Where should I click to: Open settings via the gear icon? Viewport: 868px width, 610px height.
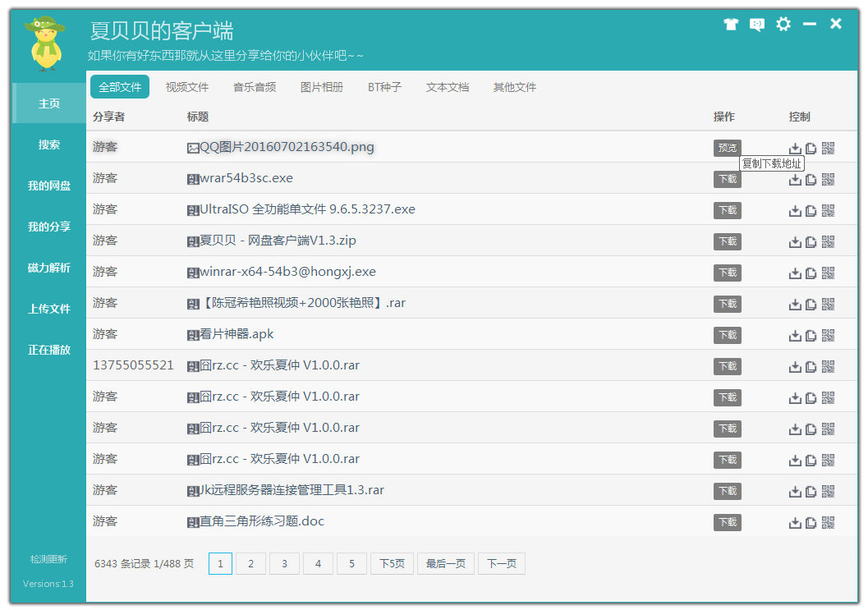[783, 25]
